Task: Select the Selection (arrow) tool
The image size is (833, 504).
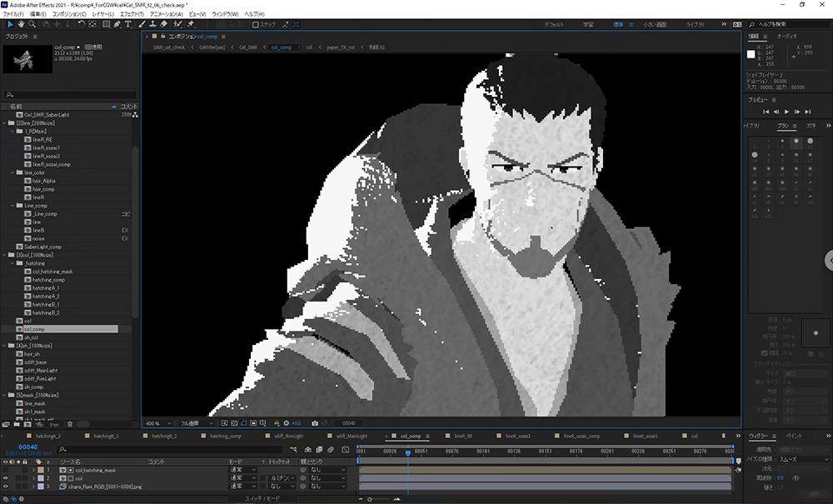Action: tap(10, 24)
